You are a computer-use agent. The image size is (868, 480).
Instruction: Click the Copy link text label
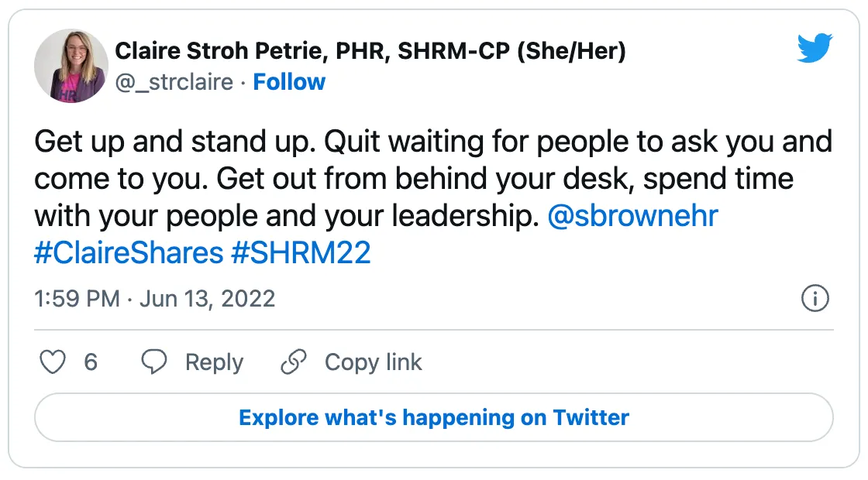click(x=373, y=362)
